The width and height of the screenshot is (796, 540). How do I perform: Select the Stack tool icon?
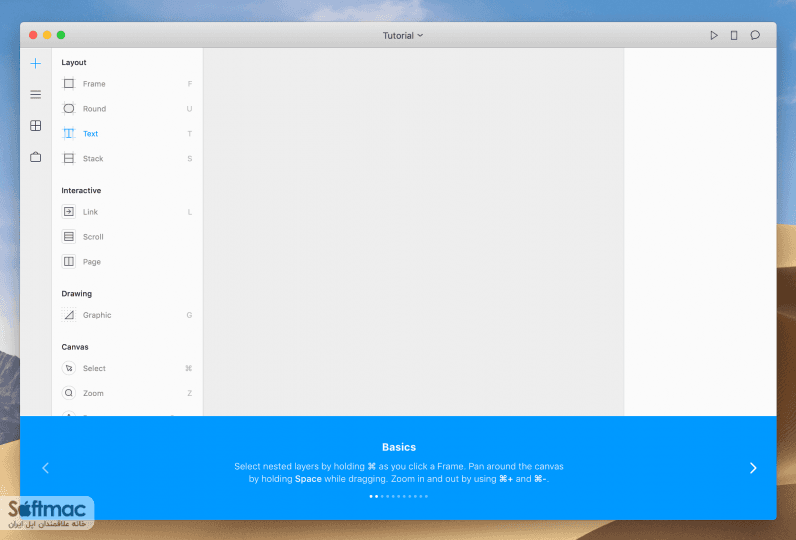coord(69,158)
